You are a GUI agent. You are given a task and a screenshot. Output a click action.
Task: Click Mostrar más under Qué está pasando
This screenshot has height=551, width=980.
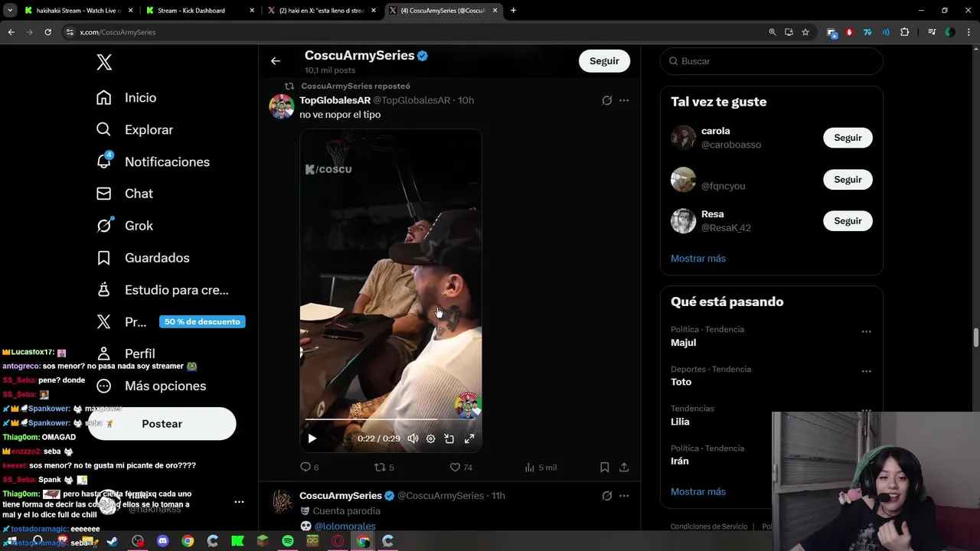[x=698, y=492]
